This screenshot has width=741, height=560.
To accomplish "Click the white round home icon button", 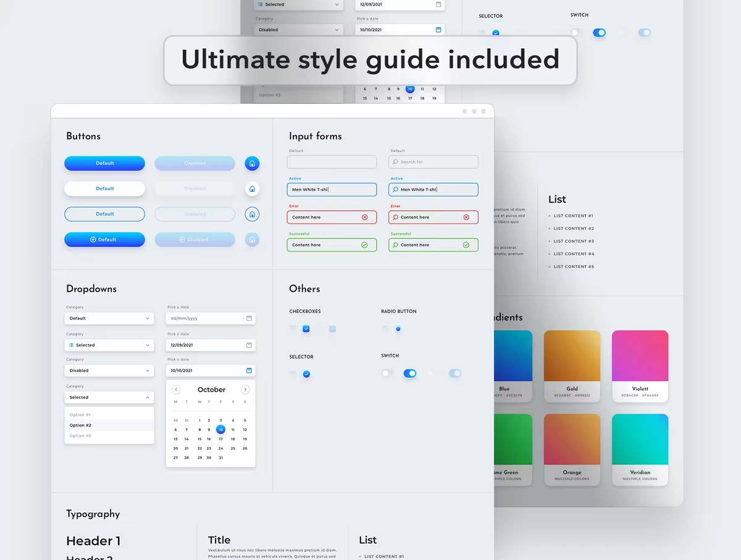I will click(x=252, y=189).
